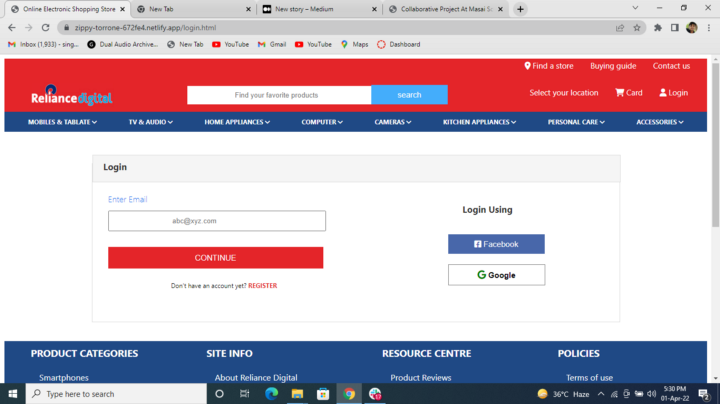Open Slack icon on the taskbar

(375, 394)
